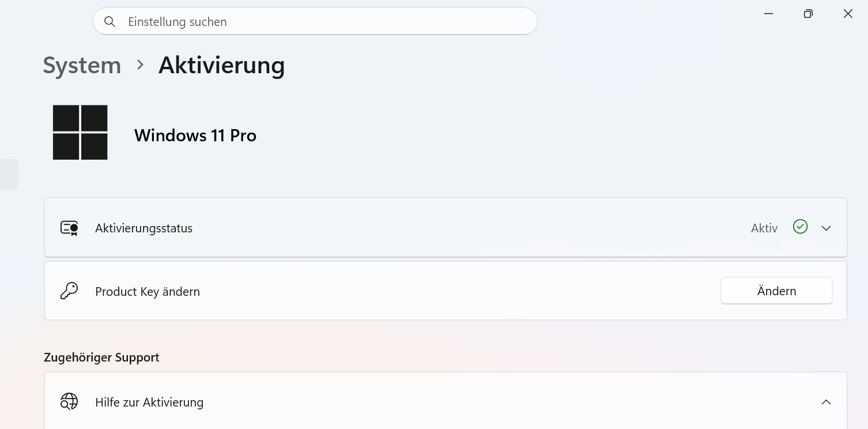Screen dimensions: 868x429
Task: Collapse Hilfe zur Aktivierung with the up chevron
Action: tap(826, 402)
